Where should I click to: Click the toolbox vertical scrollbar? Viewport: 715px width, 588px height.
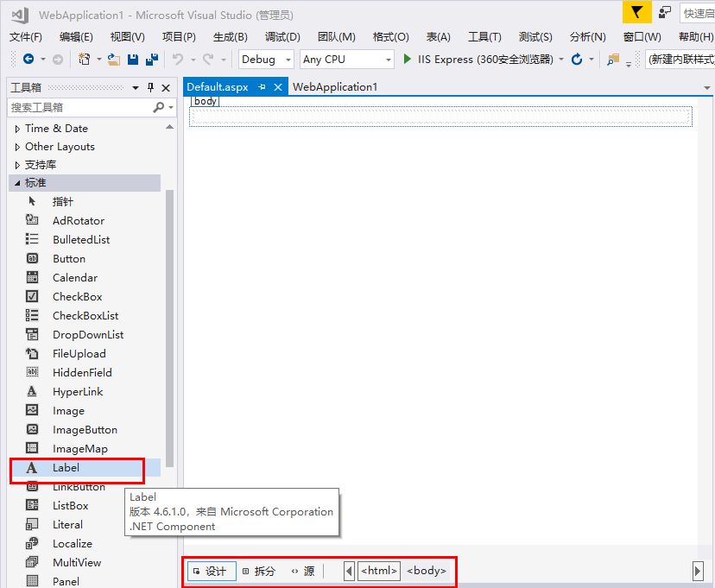tap(169, 328)
